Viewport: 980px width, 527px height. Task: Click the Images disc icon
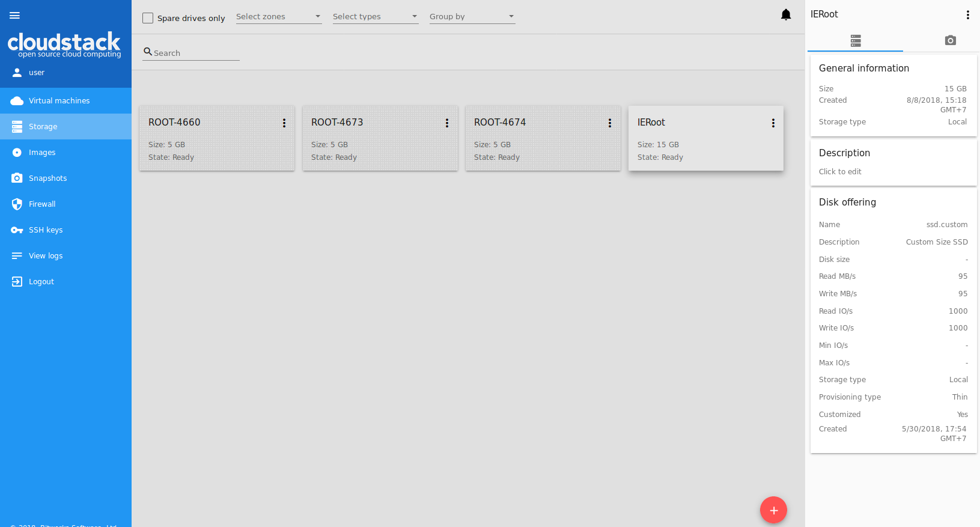17,153
